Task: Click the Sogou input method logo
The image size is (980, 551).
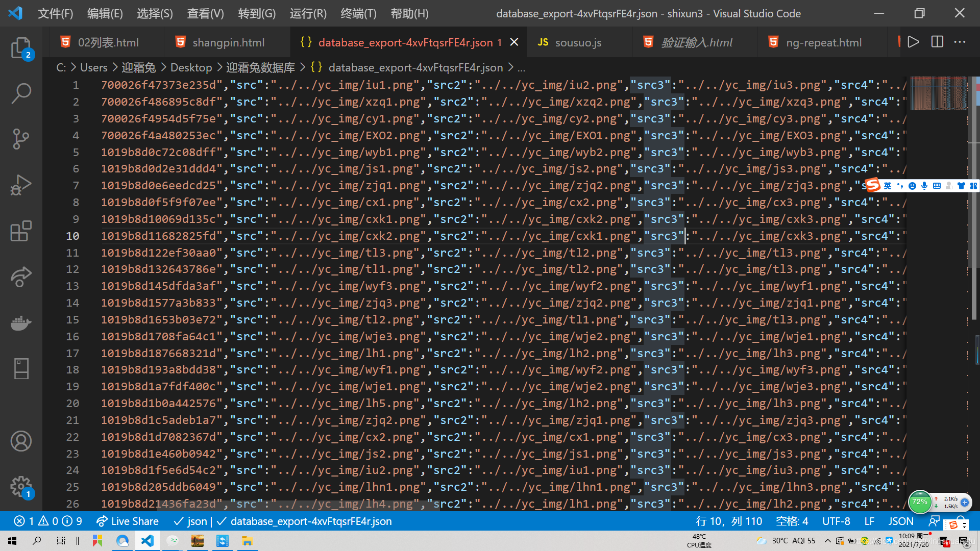Action: [x=873, y=185]
